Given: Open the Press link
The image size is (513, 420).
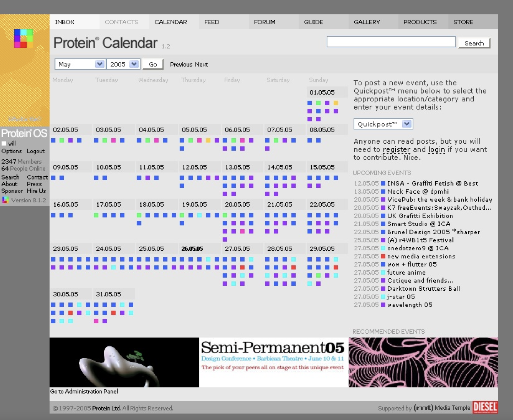Looking at the screenshot, I should click(x=34, y=184).
